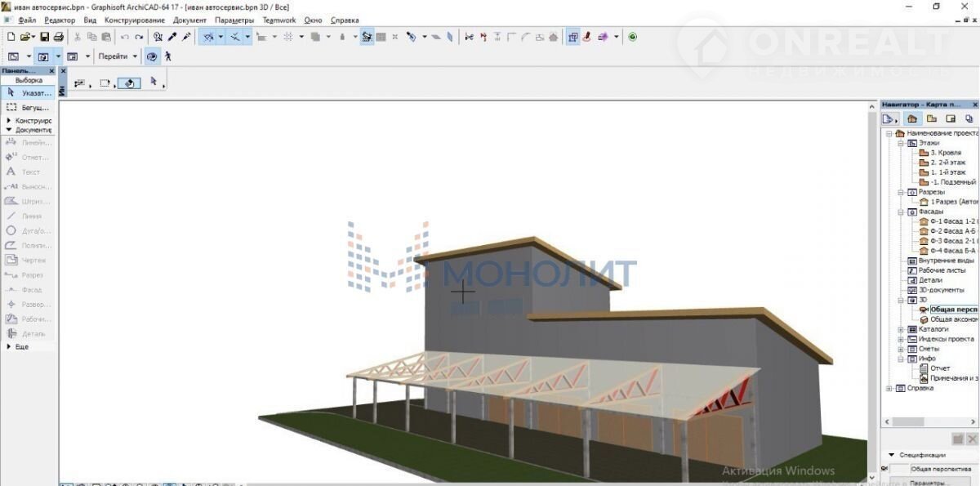
Task: Expand the Конструирование tool group
Action: [x=9, y=121]
